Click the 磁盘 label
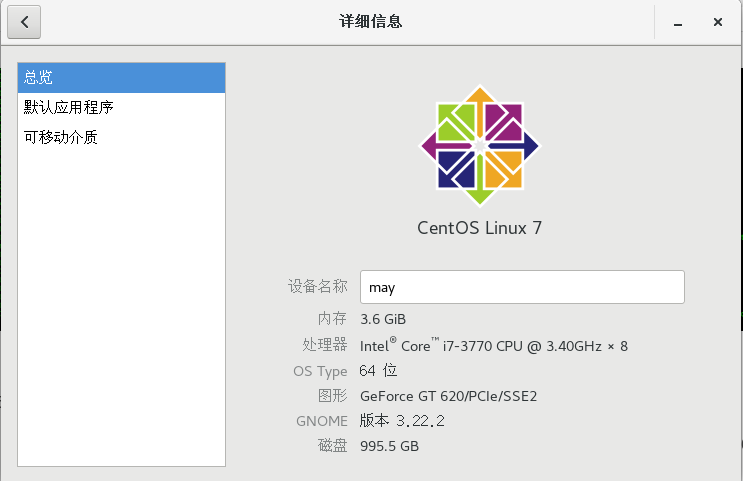The width and height of the screenshot is (743, 481). coord(333,446)
